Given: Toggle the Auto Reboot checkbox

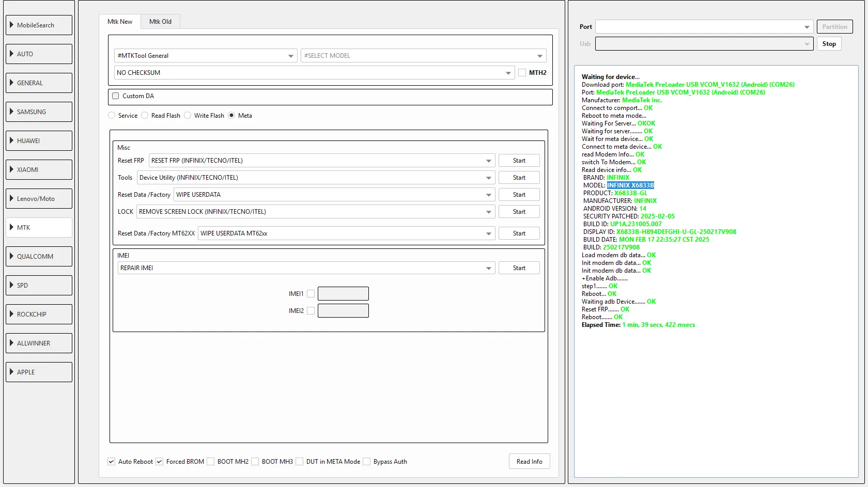Looking at the screenshot, I should 112,462.
